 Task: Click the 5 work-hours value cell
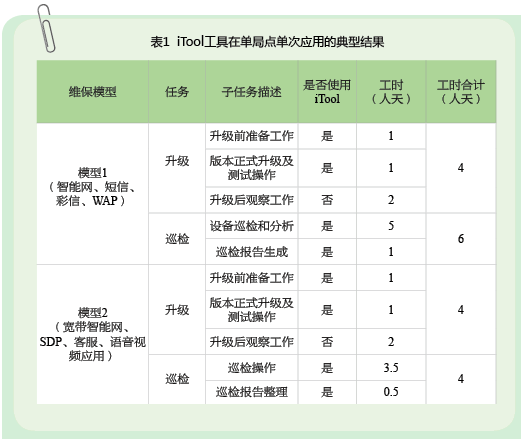click(391, 226)
